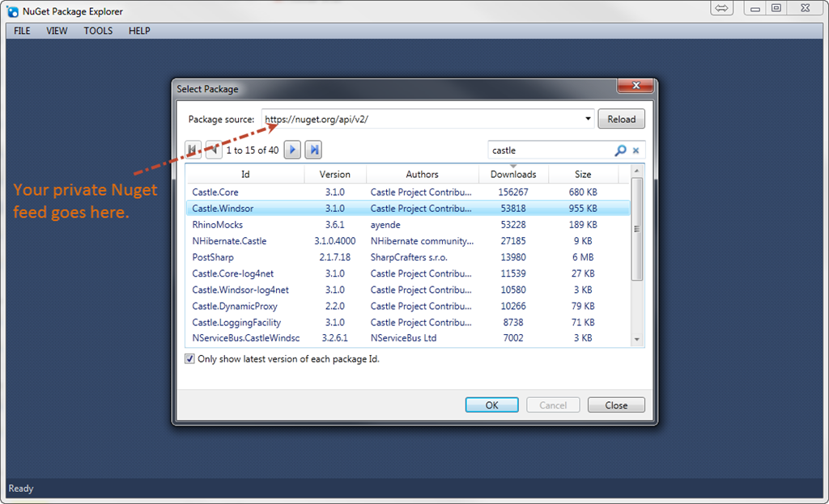Sort packages by Downloads column
Screen dimensions: 829x504
(513, 174)
